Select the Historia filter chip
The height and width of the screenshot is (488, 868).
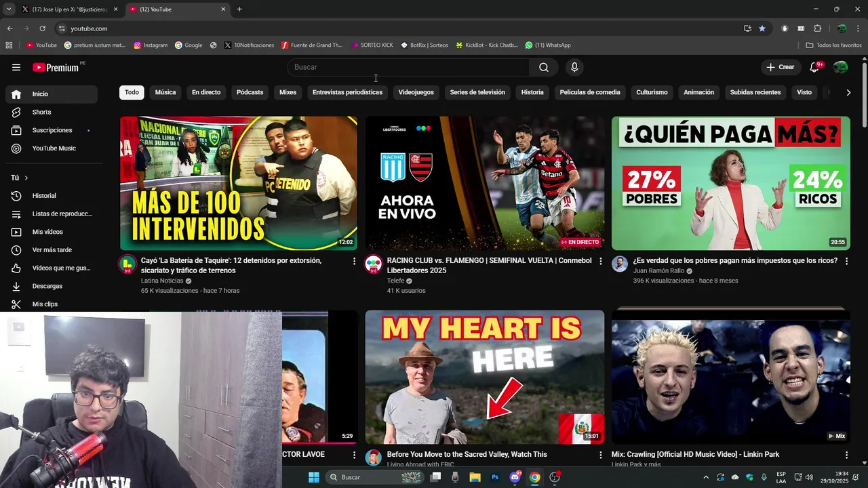pyautogui.click(x=532, y=92)
